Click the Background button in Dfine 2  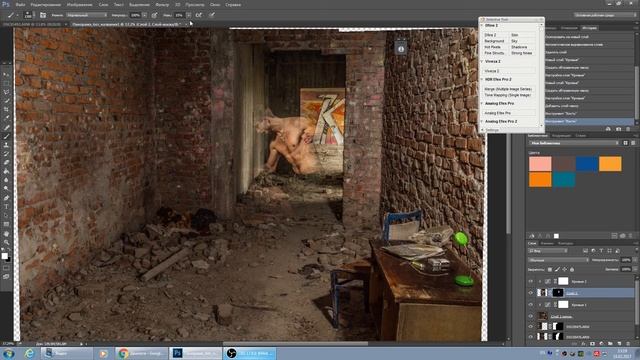click(495, 41)
